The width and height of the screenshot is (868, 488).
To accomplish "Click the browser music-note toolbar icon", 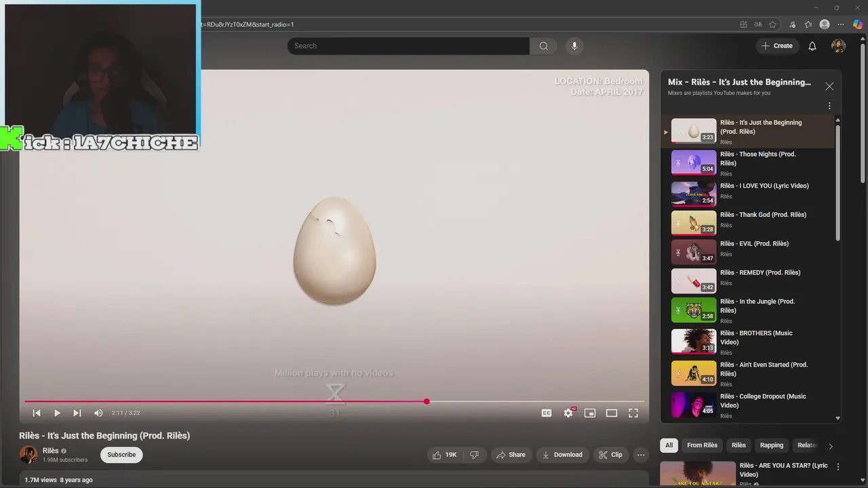I will pos(793,24).
